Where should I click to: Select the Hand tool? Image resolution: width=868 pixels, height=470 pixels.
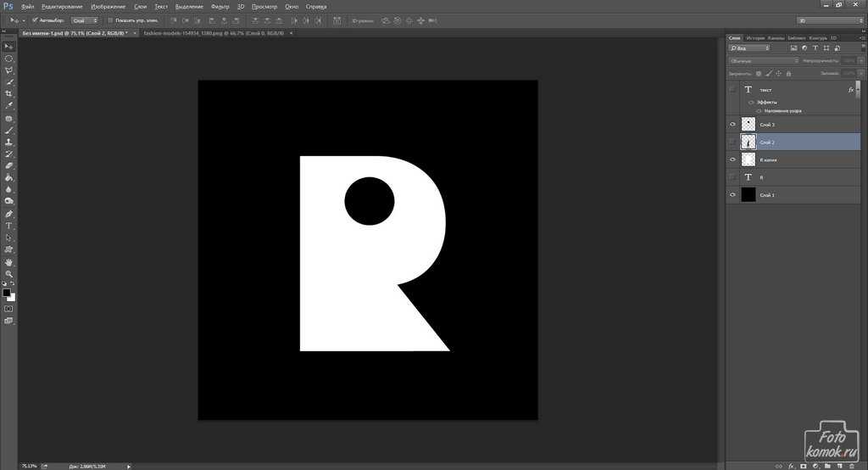coord(8,262)
